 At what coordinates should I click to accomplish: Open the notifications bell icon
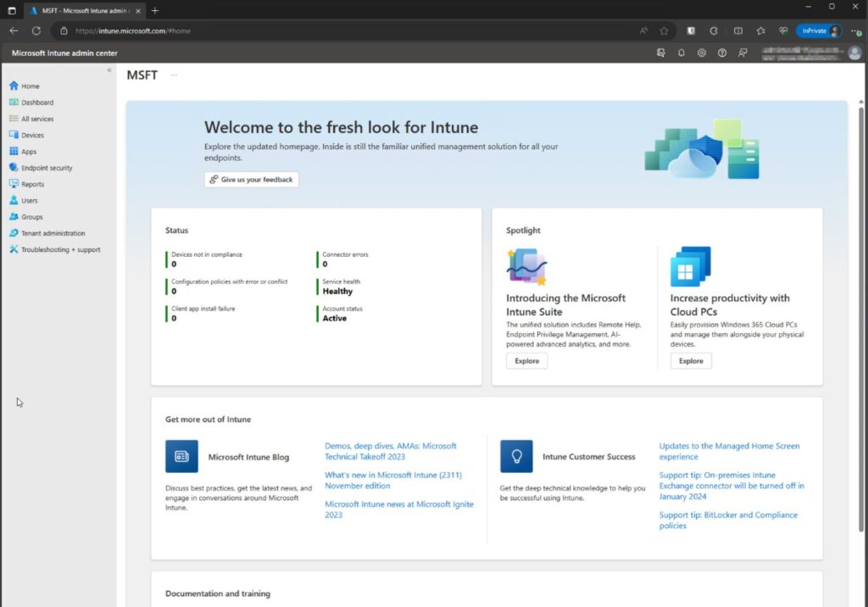click(682, 53)
